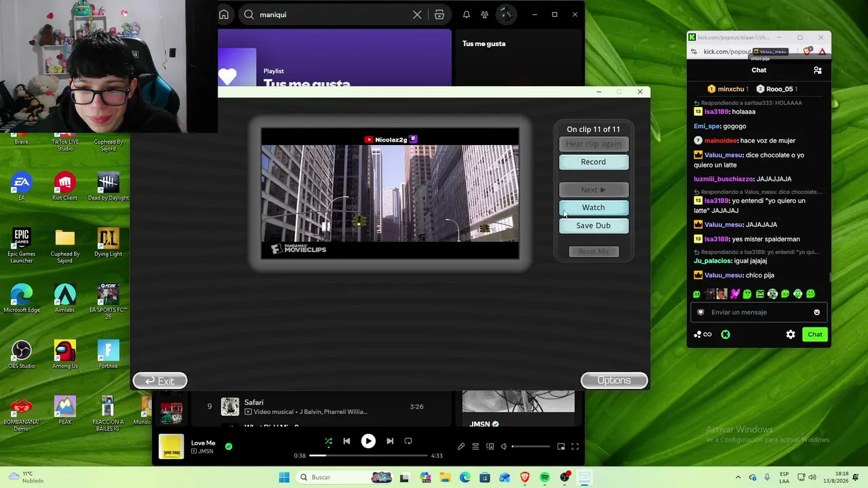Click the username Emi_spe in chat
Image resolution: width=868 pixels, height=488 pixels.
click(x=707, y=126)
